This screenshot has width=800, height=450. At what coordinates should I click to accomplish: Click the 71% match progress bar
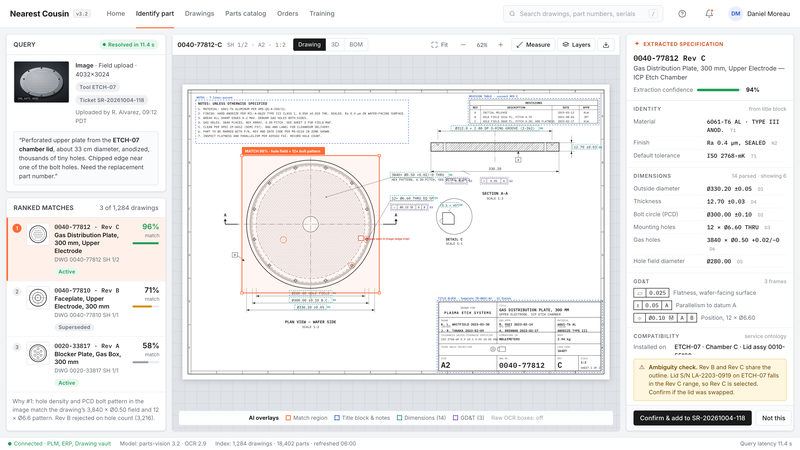click(x=145, y=307)
